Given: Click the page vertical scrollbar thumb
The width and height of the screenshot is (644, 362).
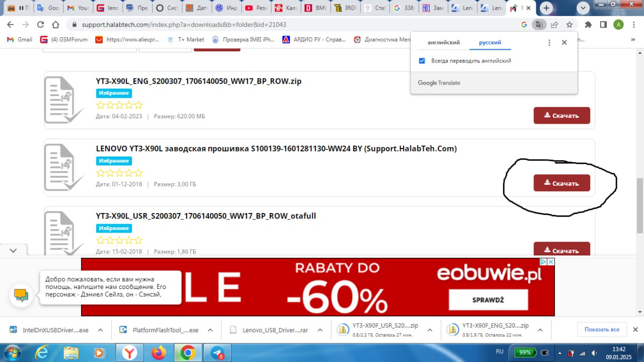Looking at the screenshot, I should [x=640, y=204].
